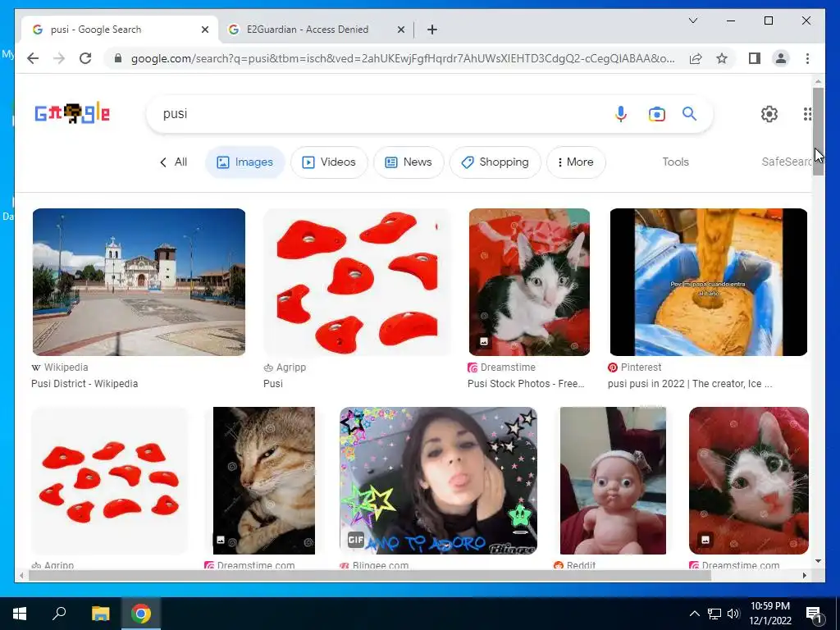The height and width of the screenshot is (630, 840).
Task: Click the Chrome back arrow
Action: point(33,58)
